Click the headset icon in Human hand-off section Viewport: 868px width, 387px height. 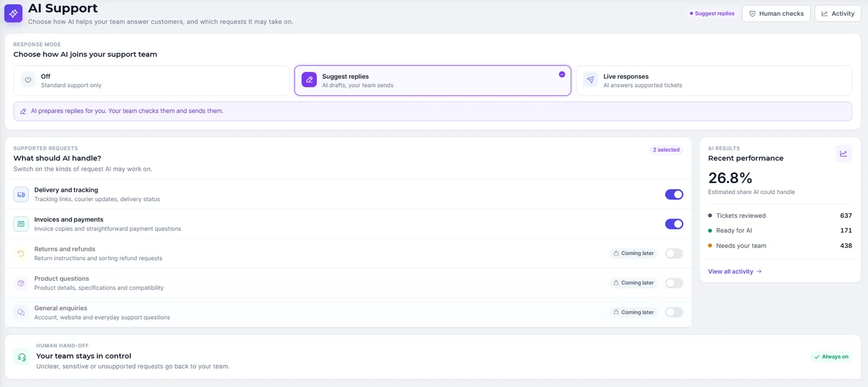point(22,357)
